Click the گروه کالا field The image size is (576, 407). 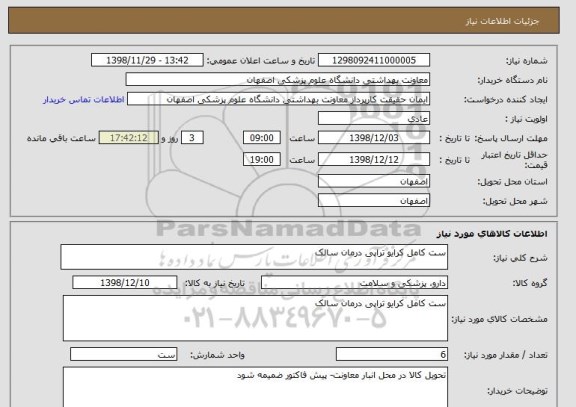tap(354, 283)
